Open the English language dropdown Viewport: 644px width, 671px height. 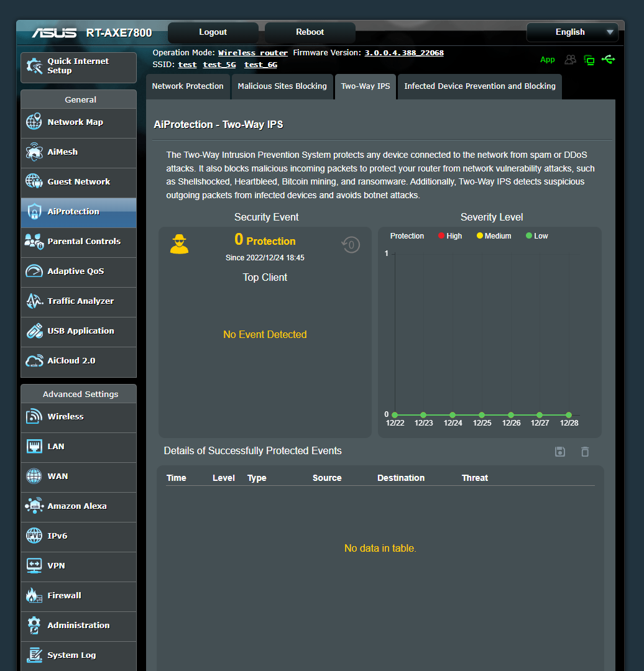pyautogui.click(x=572, y=32)
